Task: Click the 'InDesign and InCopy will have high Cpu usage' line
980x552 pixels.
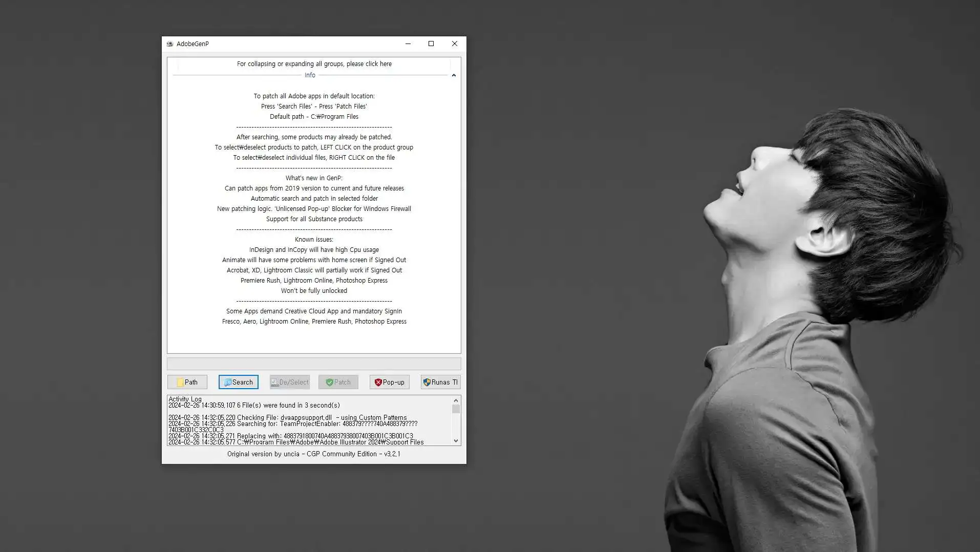Action: [x=314, y=250]
